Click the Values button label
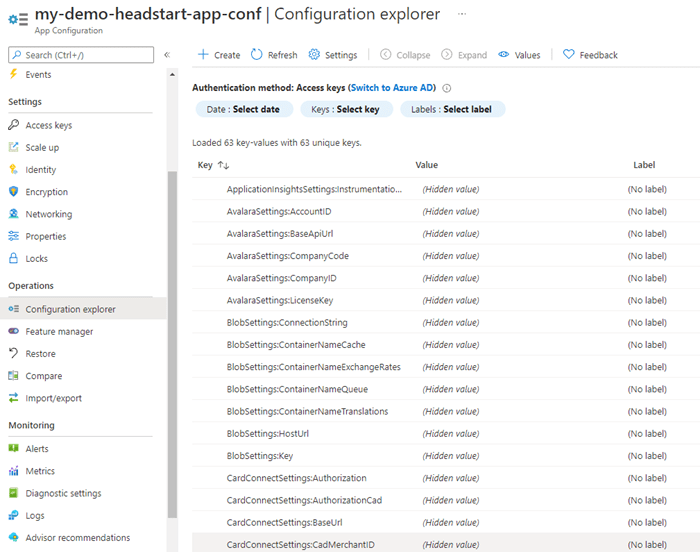The height and width of the screenshot is (552, 700). pos(527,55)
